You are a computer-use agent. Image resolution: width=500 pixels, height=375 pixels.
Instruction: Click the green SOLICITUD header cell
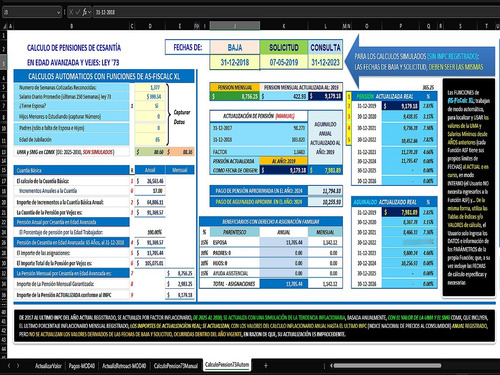[x=284, y=47]
